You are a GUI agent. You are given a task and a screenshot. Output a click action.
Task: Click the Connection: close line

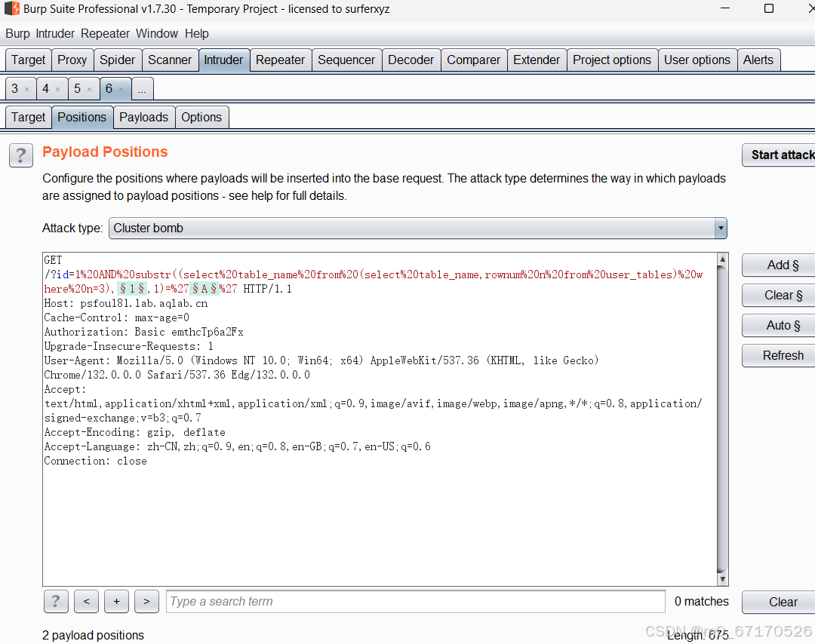pyautogui.click(x=95, y=462)
